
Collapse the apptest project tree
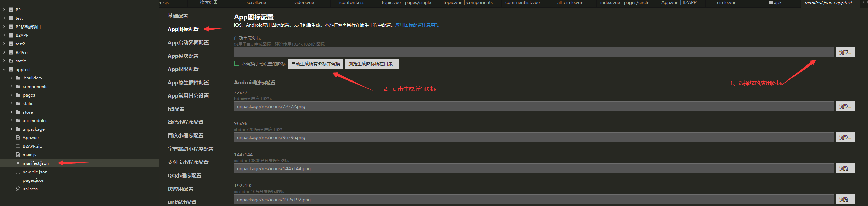4,70
